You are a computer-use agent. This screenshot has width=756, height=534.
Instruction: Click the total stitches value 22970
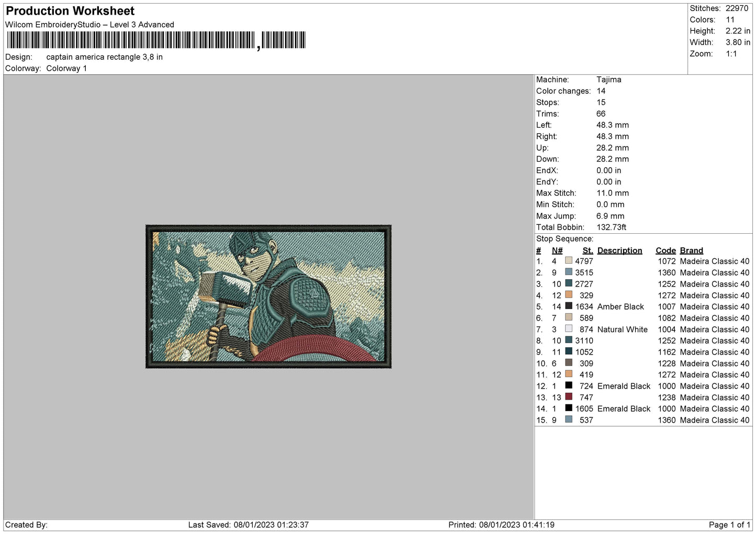(x=737, y=8)
